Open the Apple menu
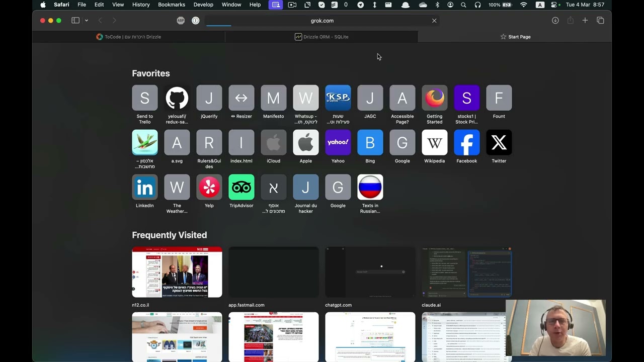Viewport: 644px width, 362px height. coord(43,5)
